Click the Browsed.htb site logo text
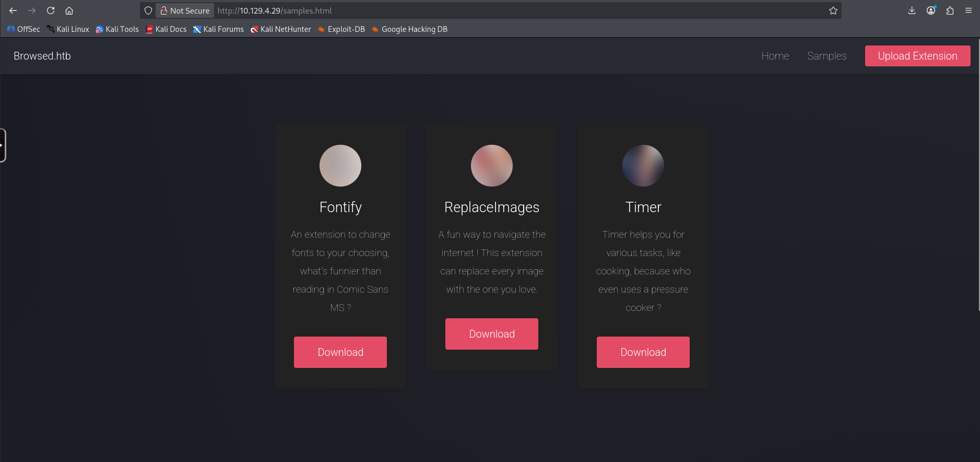 pyautogui.click(x=42, y=56)
